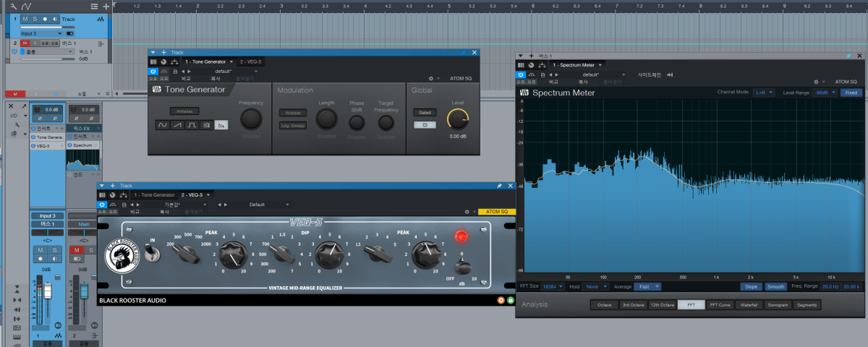Viewport: 868px width, 347px height.
Task: Toggle record arm on Track 1
Action: tap(45, 19)
